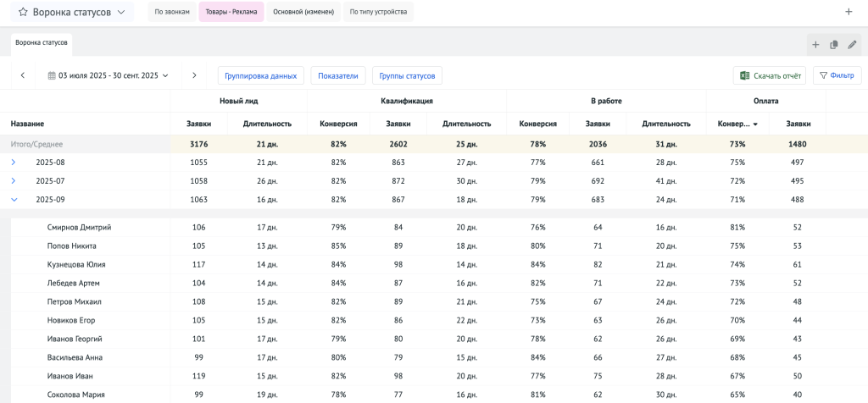Click the sort arrow in Оплата conversion column
This screenshot has height=403, width=868.
point(755,124)
